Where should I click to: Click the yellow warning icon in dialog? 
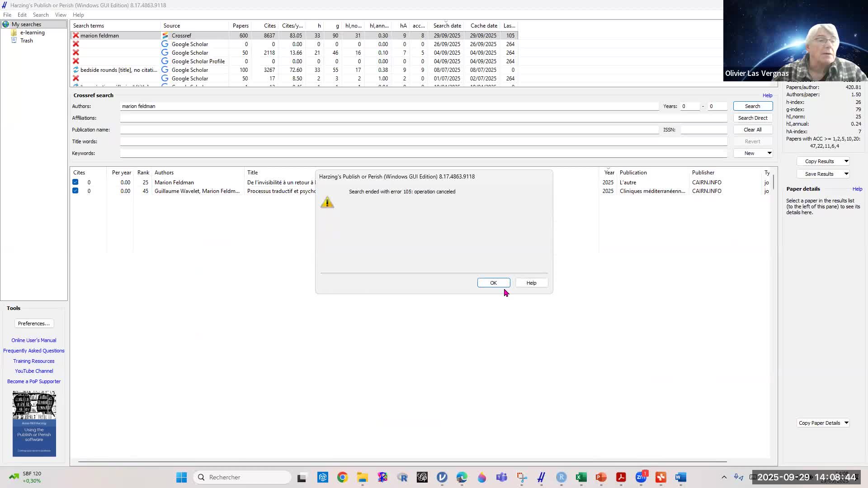coord(327,202)
